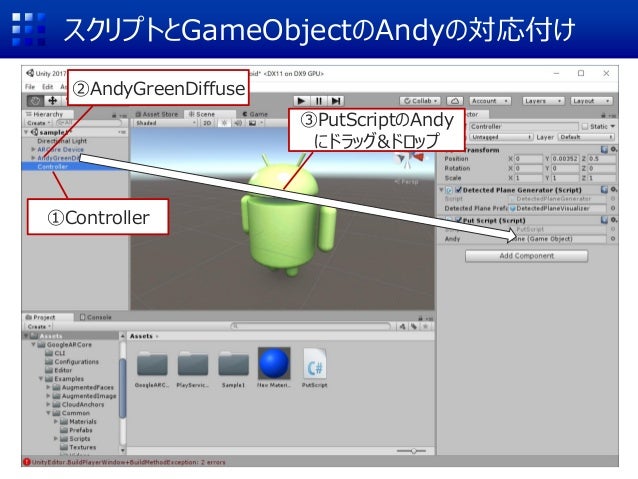This screenshot has height=479, width=638.
Task: Switch to the Game tab
Action: (256, 114)
